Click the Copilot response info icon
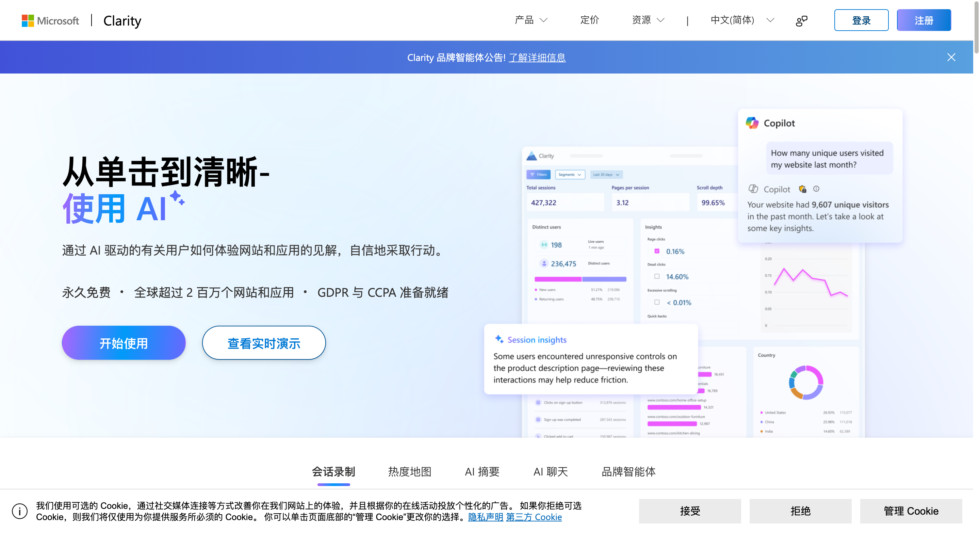The width and height of the screenshot is (980, 533). point(816,189)
